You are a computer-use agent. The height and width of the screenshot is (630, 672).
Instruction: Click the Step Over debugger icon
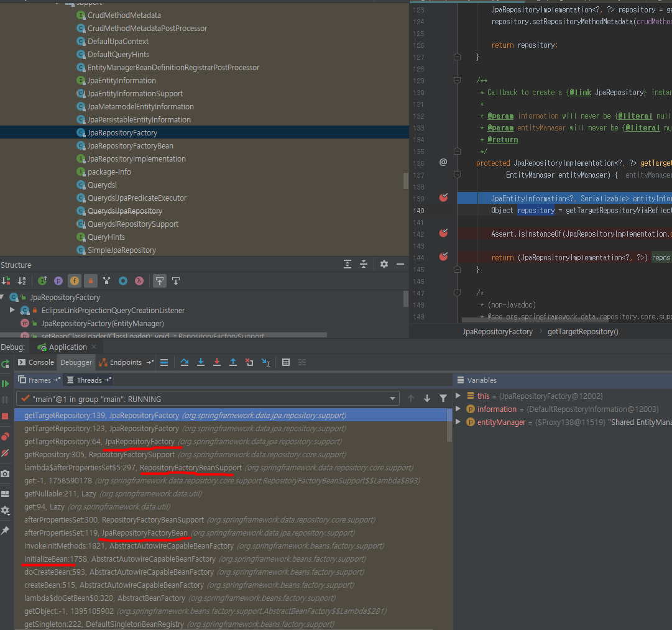(x=185, y=362)
